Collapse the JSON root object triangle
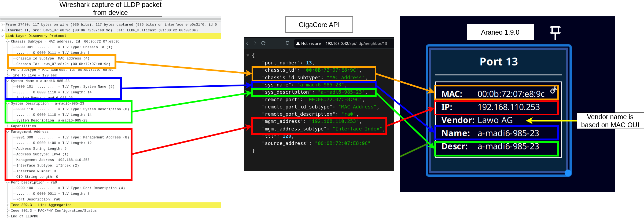The width and height of the screenshot is (644, 222). (248, 56)
